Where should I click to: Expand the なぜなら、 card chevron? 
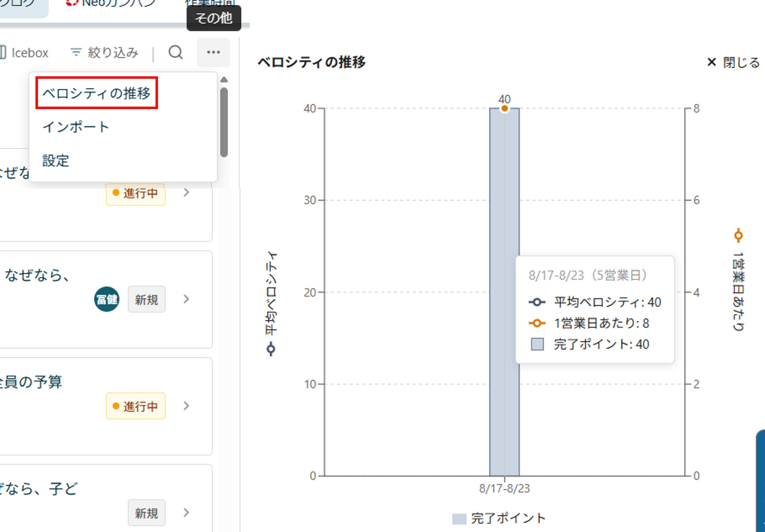pos(186,299)
